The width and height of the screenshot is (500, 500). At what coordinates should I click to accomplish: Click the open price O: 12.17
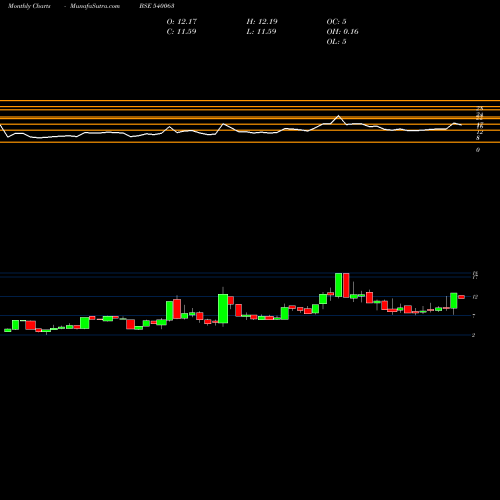click(182, 22)
